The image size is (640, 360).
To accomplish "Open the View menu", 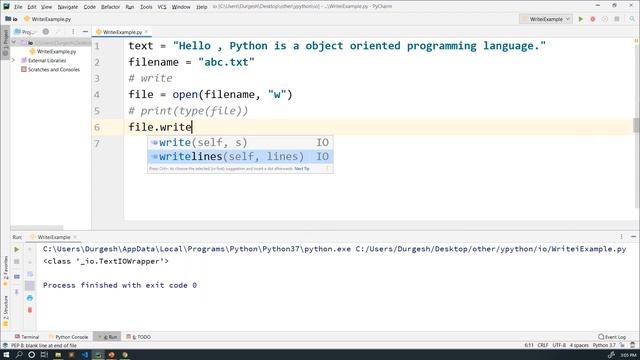I will pyautogui.click(x=47, y=7).
